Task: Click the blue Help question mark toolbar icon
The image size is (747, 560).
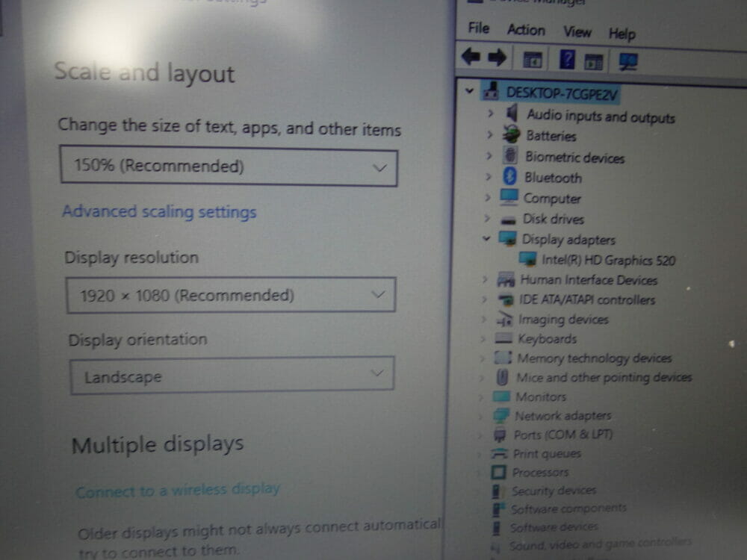Action: 567,60
